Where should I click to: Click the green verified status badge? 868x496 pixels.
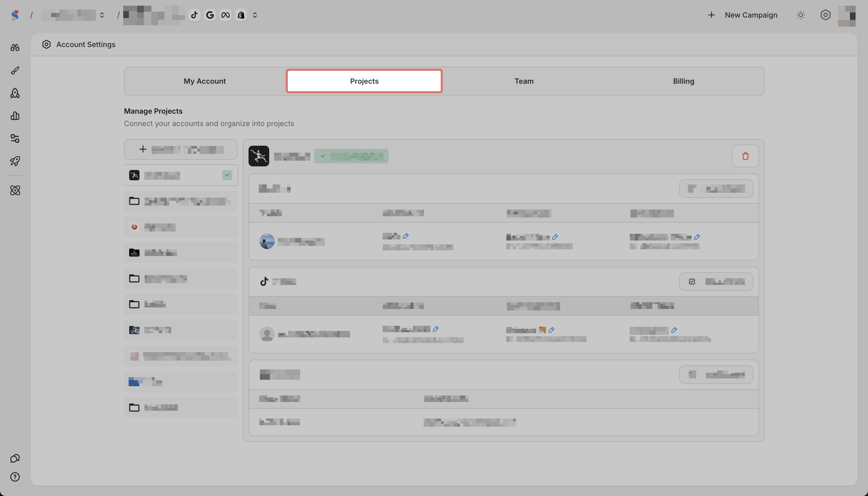tap(351, 156)
